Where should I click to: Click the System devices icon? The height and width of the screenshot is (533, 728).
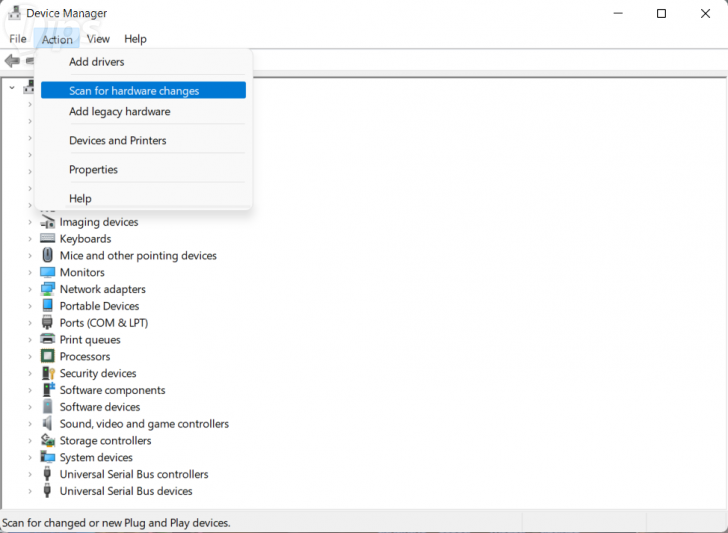[47, 457]
